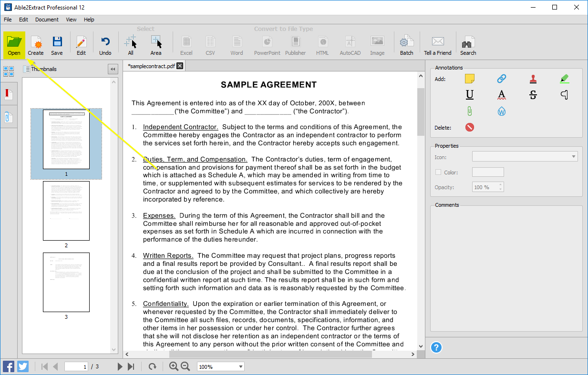Click Tell a Friend envelope
The image size is (588, 375).
coord(438,45)
